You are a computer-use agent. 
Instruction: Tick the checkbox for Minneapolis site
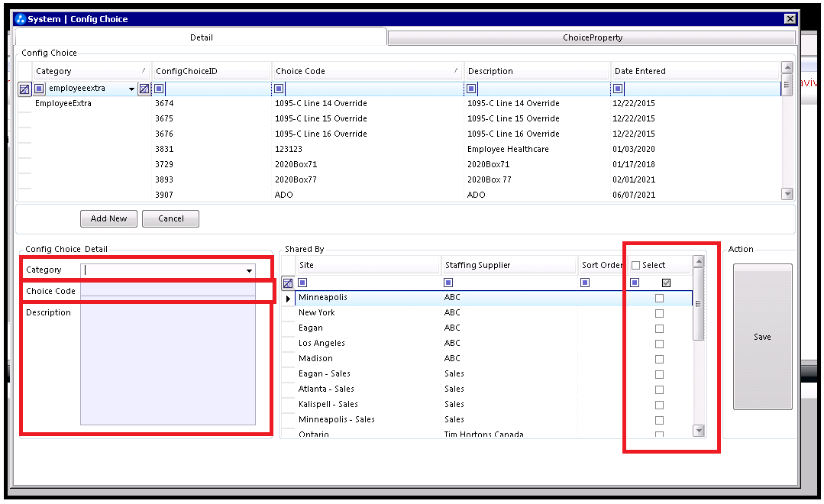tap(660, 298)
